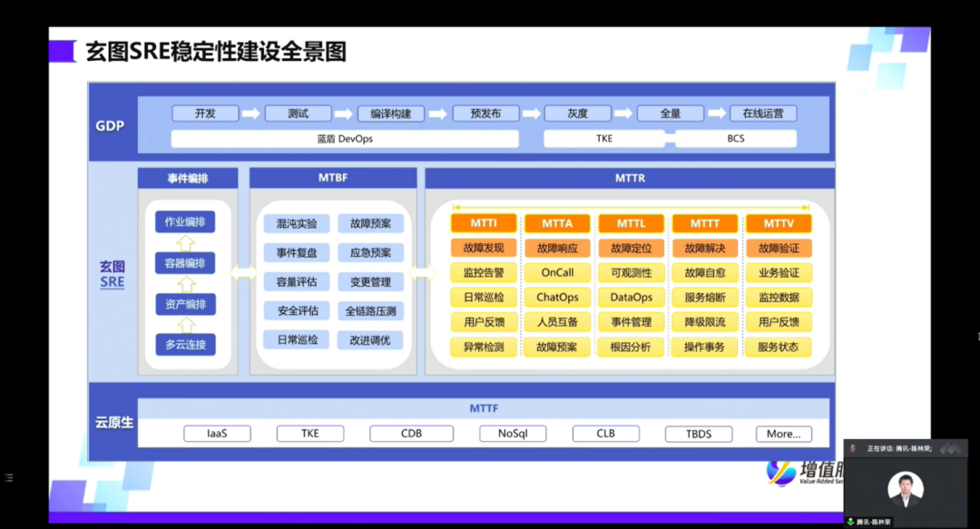980x529 pixels.
Task: Click the muted microphone icon in speaker panel
Action: pos(853,448)
